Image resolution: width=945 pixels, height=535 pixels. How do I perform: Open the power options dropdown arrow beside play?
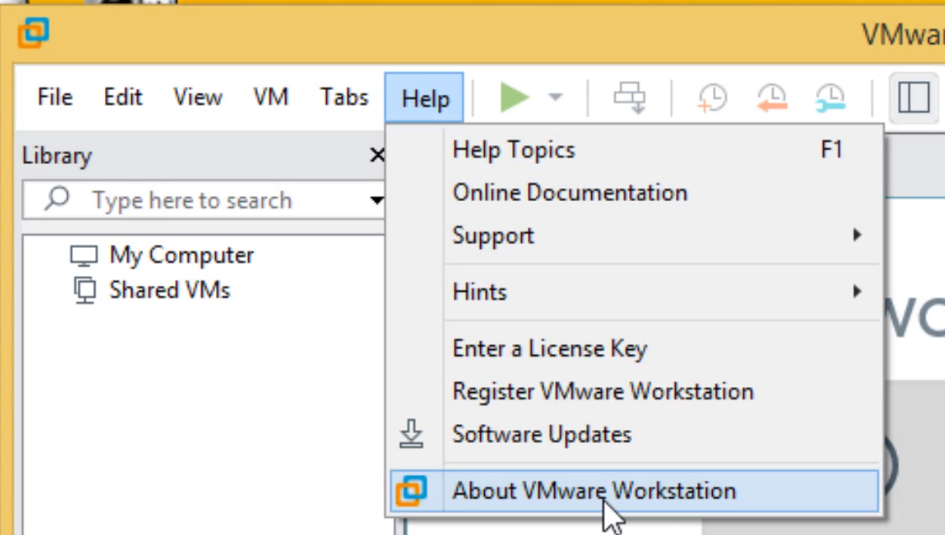(x=556, y=97)
